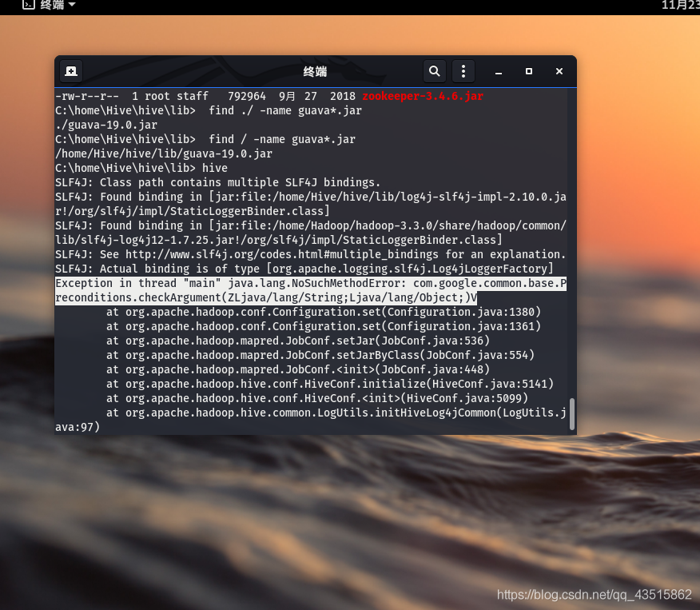Click the prompt line running 'hive'
The width and height of the screenshot is (700, 610).
[x=141, y=168]
